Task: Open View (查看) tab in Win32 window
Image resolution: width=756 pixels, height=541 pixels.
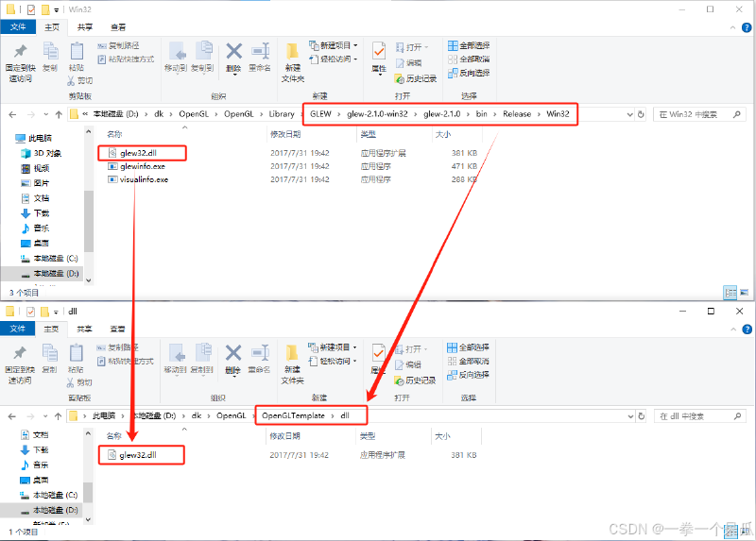Action: tap(118, 27)
